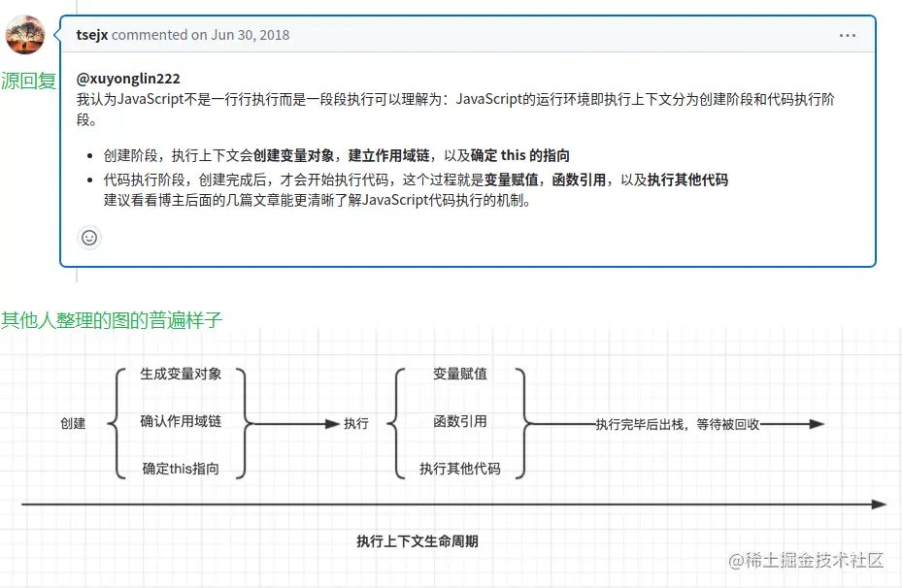This screenshot has width=902, height=588.
Task: Open tsejx's avatar image
Action: 25,35
